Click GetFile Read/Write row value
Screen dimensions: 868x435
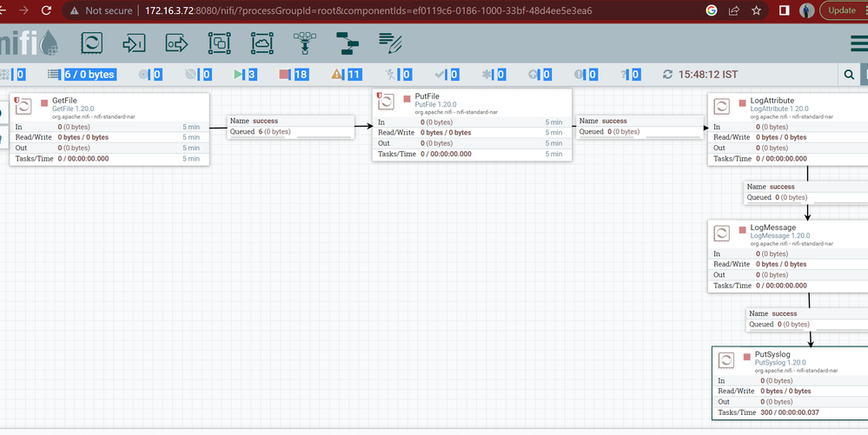(83, 137)
